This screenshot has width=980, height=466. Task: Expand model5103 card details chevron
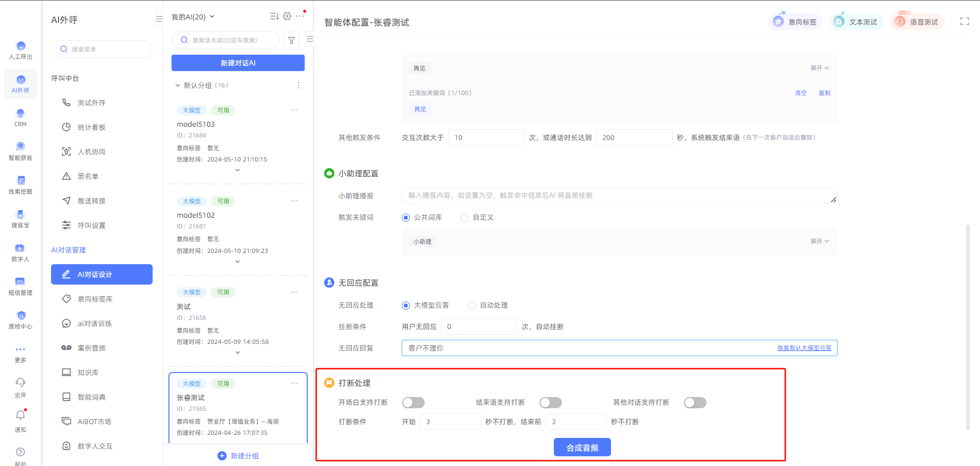pos(237,170)
